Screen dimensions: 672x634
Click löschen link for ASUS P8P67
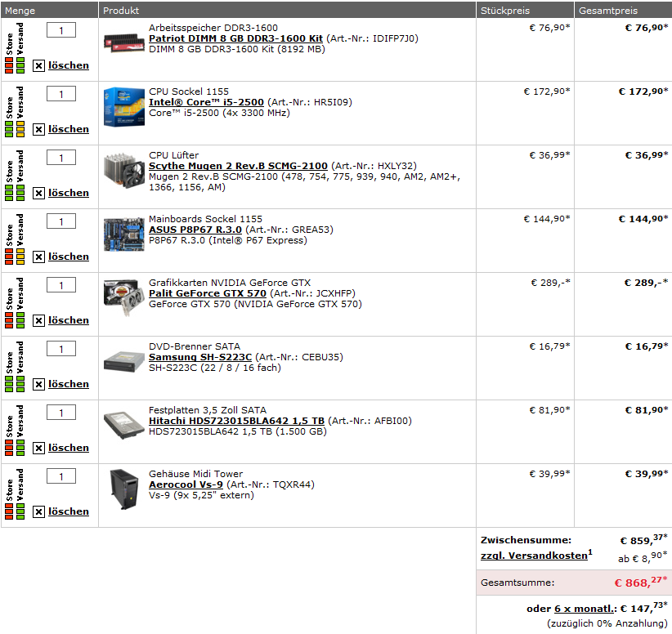69,257
